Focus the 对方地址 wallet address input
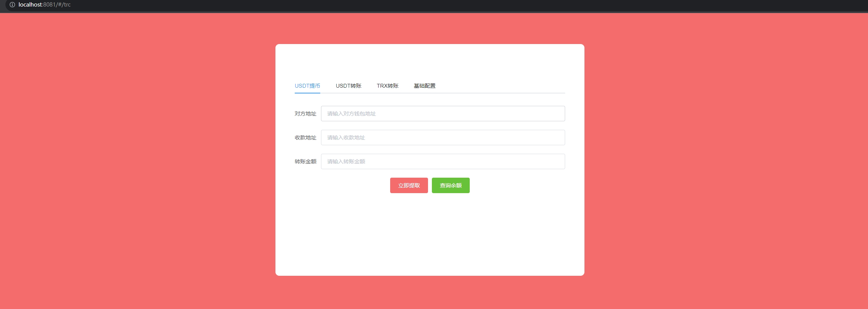The image size is (868, 309). click(443, 114)
